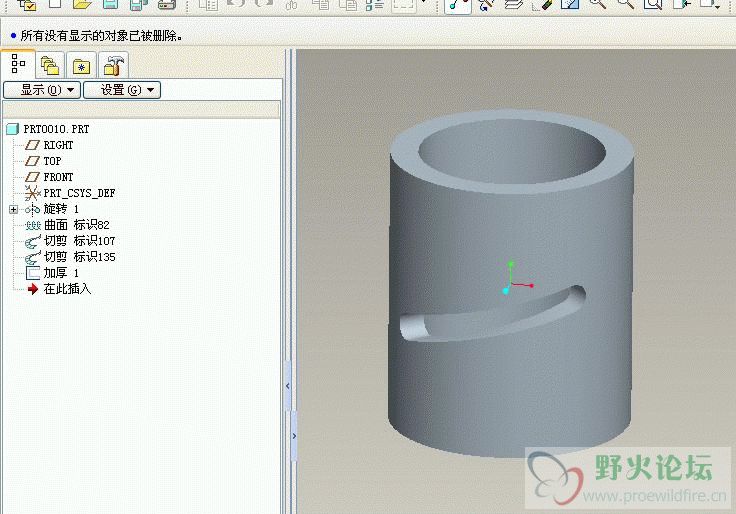Switch to the Model Tree navigator tab
This screenshot has height=514, width=736.
pos(18,64)
